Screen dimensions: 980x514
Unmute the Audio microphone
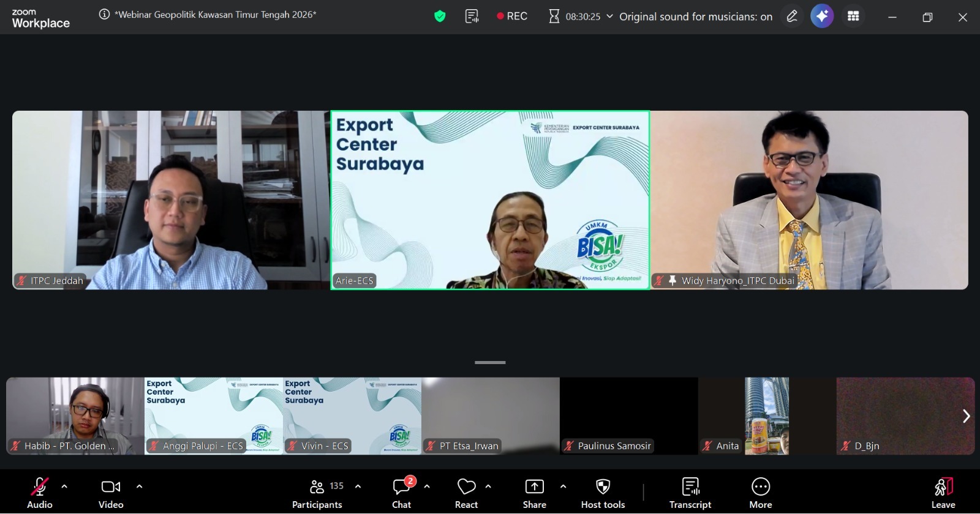[40, 493]
